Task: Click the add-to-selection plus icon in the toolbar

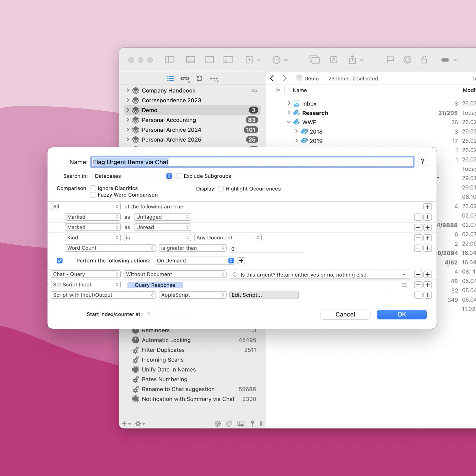Action: point(249,60)
